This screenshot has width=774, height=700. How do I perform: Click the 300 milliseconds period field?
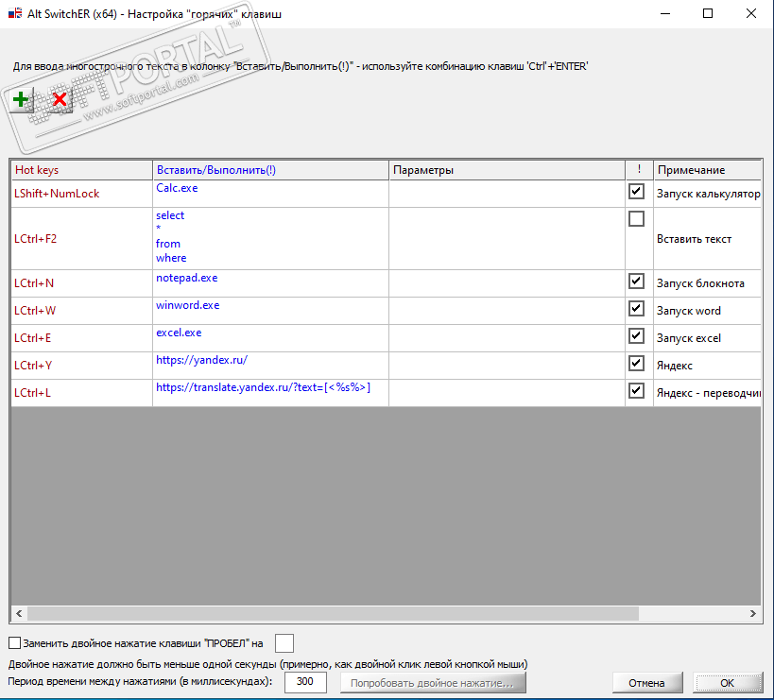point(305,682)
